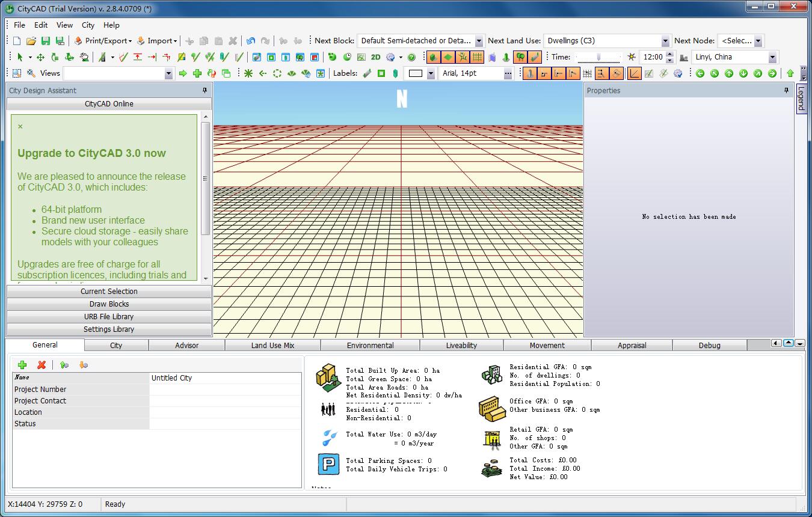Toggle the sun shadows icon
This screenshot has width=812, height=517.
tap(631, 57)
